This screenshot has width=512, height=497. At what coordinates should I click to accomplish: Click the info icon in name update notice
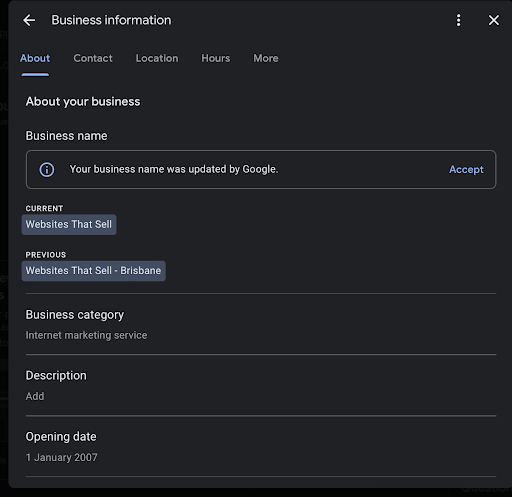click(x=47, y=169)
